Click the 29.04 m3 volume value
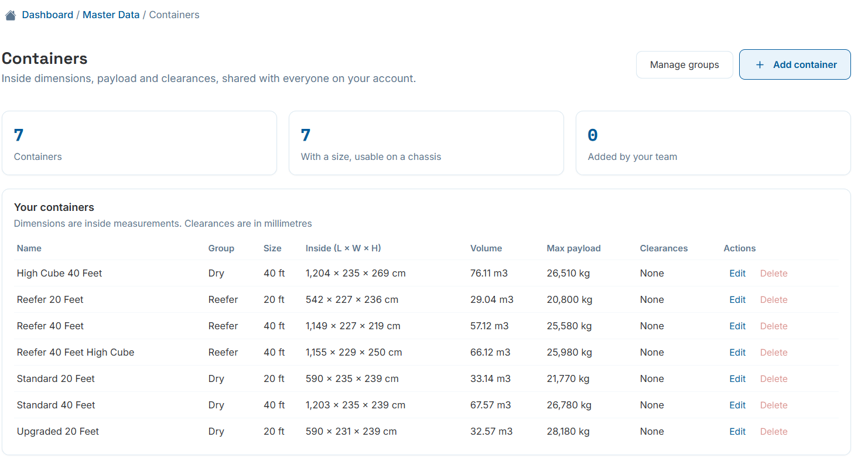 (491, 299)
